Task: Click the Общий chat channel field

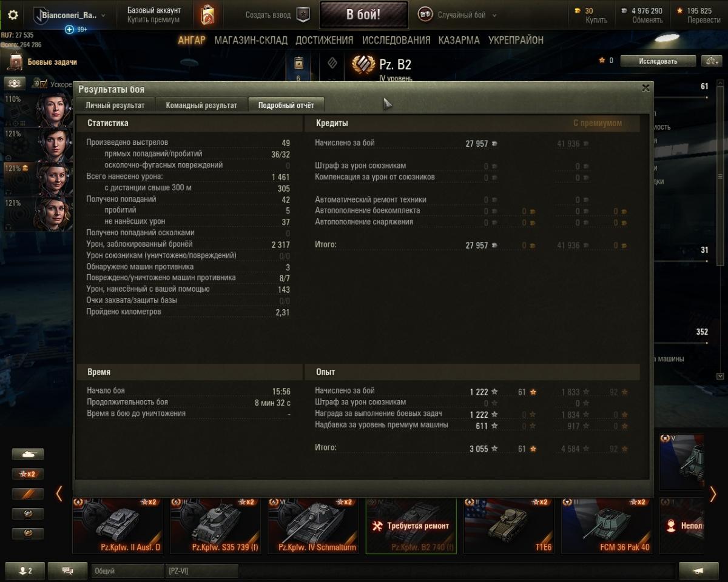Action: [x=127, y=570]
